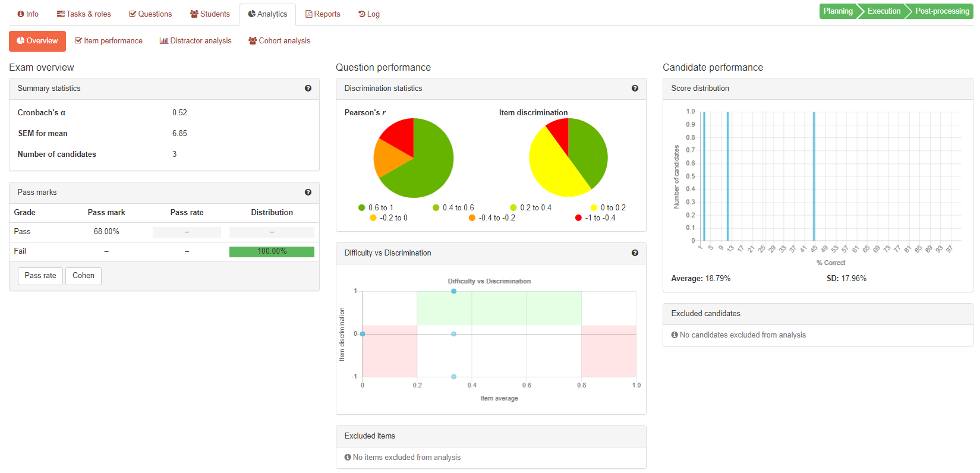980x473 pixels.
Task: Open the Info tab
Action: coord(28,14)
